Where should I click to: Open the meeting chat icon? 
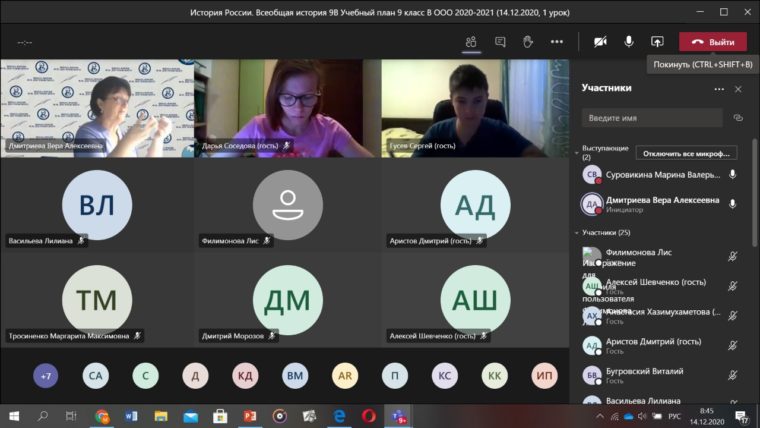(500, 42)
